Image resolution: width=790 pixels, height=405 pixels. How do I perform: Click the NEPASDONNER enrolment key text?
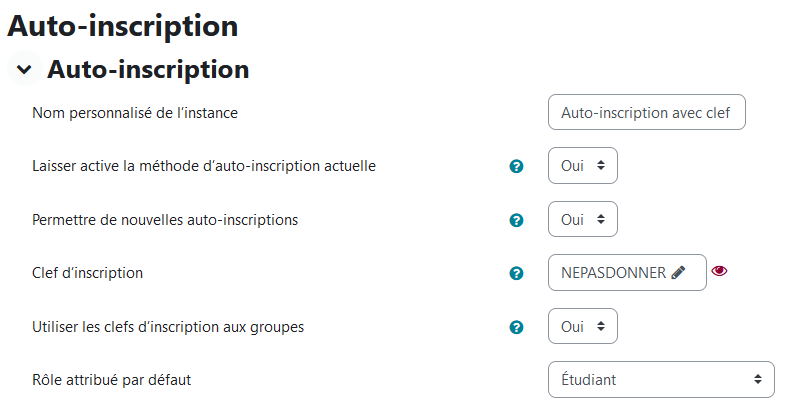(x=613, y=273)
